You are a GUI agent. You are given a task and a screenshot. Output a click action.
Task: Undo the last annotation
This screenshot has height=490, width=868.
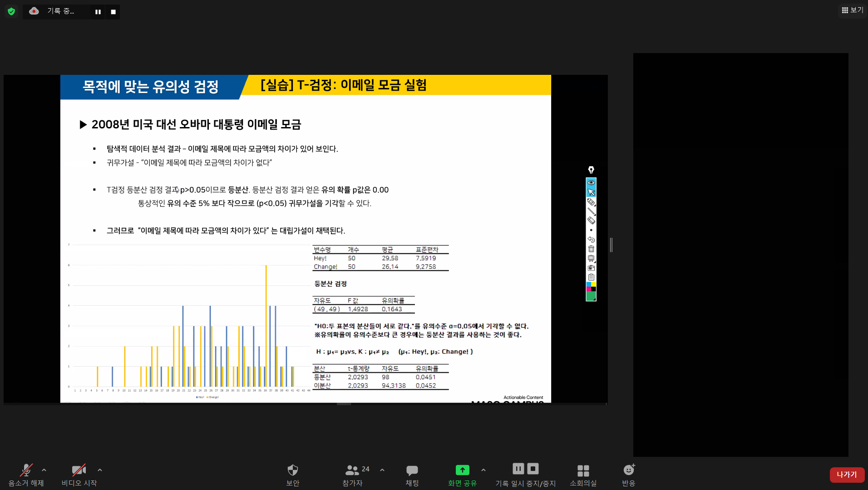pyautogui.click(x=591, y=240)
